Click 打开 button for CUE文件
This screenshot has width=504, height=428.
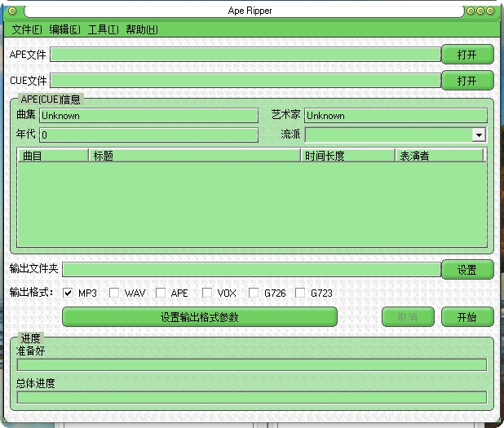(x=467, y=81)
